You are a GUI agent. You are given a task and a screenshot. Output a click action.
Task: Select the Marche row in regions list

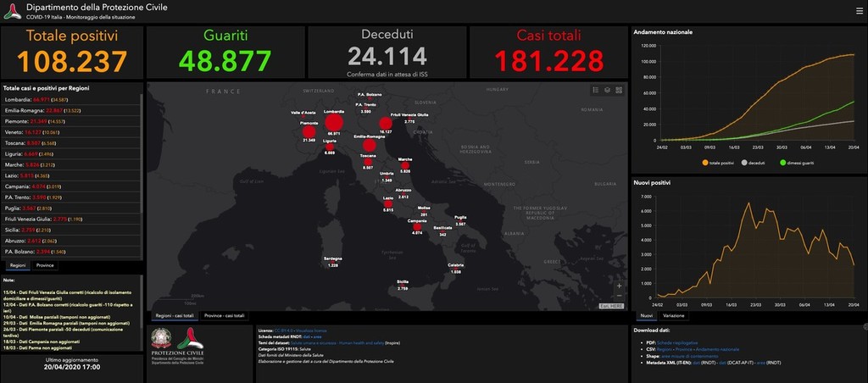coord(71,164)
